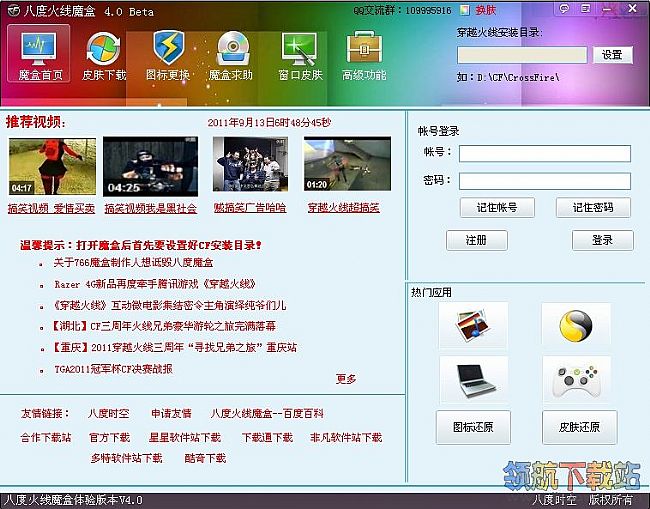Open the 酷奇下载 link
This screenshot has height=509, width=650.
click(x=205, y=458)
